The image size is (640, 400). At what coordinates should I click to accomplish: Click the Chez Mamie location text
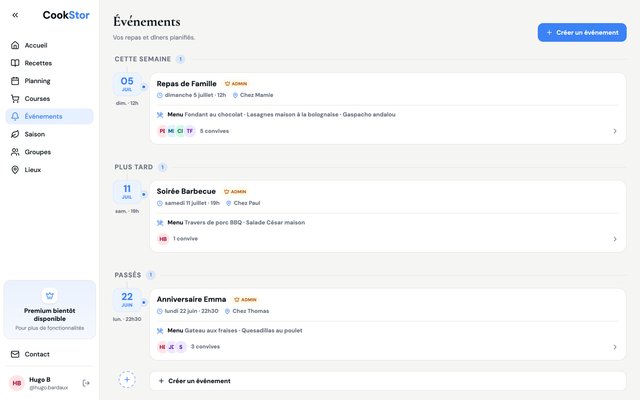tap(257, 95)
